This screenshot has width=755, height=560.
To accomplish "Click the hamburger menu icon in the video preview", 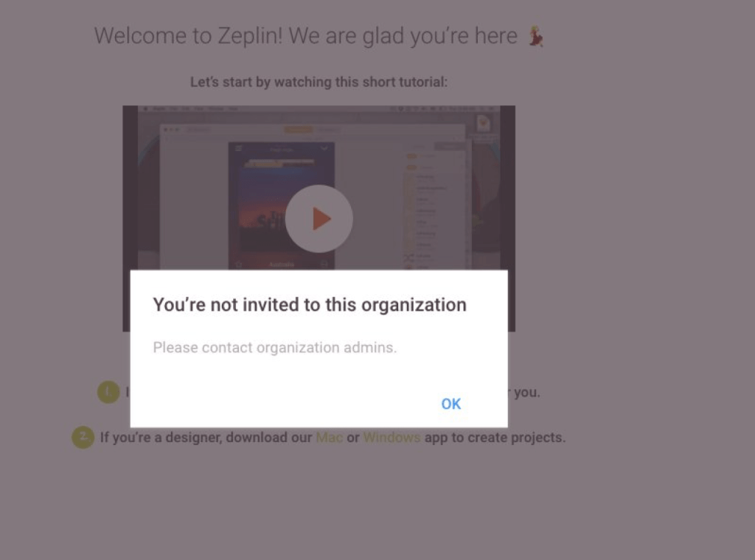I will click(x=238, y=149).
